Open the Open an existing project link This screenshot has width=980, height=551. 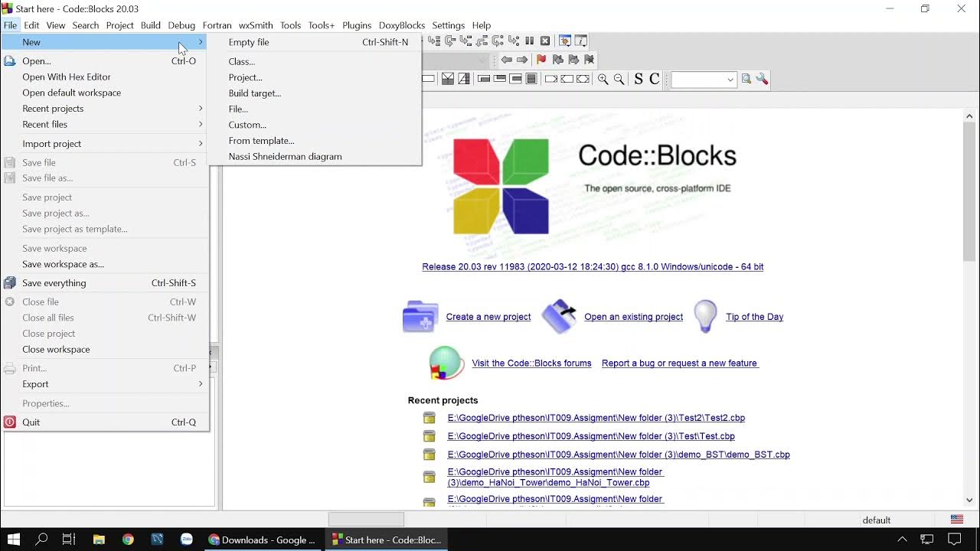633,317
